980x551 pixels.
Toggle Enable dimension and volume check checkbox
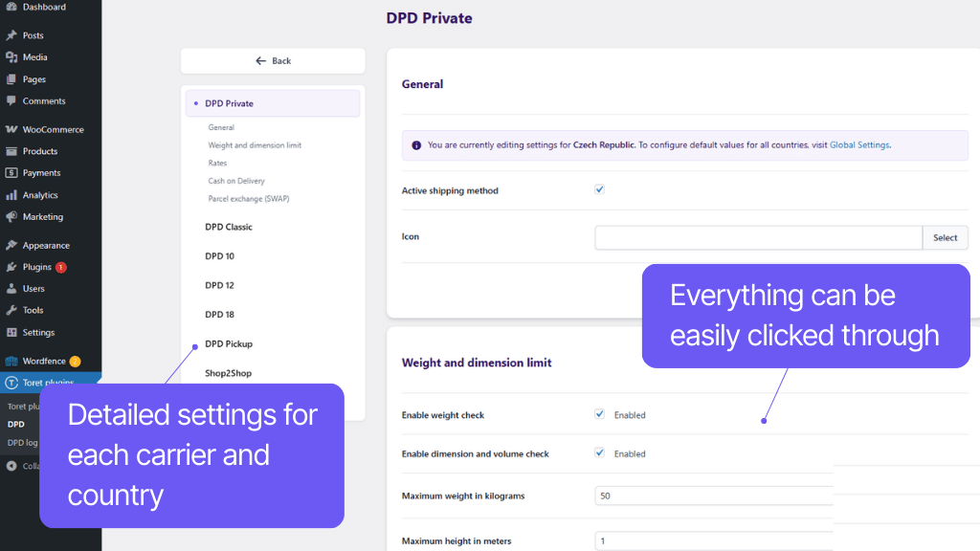[x=599, y=452]
